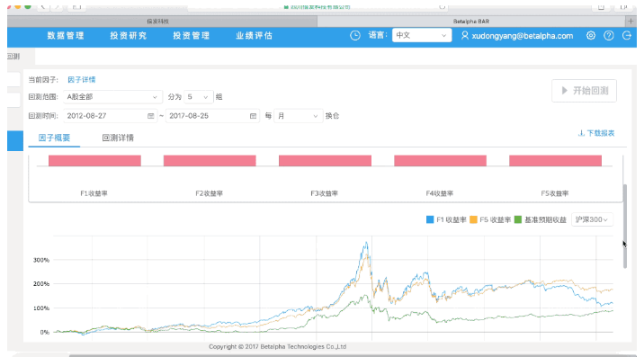Click the pink F2收益率 bar
644x357 pixels.
coord(210,161)
